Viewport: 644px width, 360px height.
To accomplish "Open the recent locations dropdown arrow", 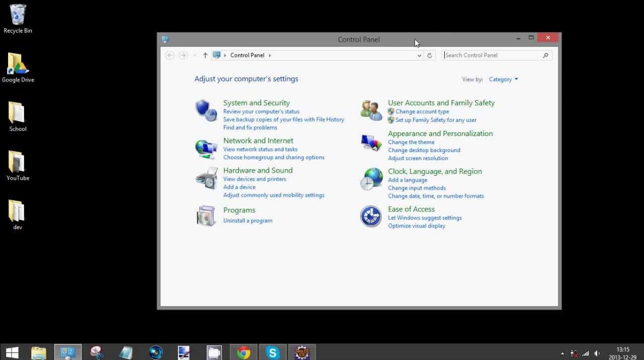I will 195,55.
